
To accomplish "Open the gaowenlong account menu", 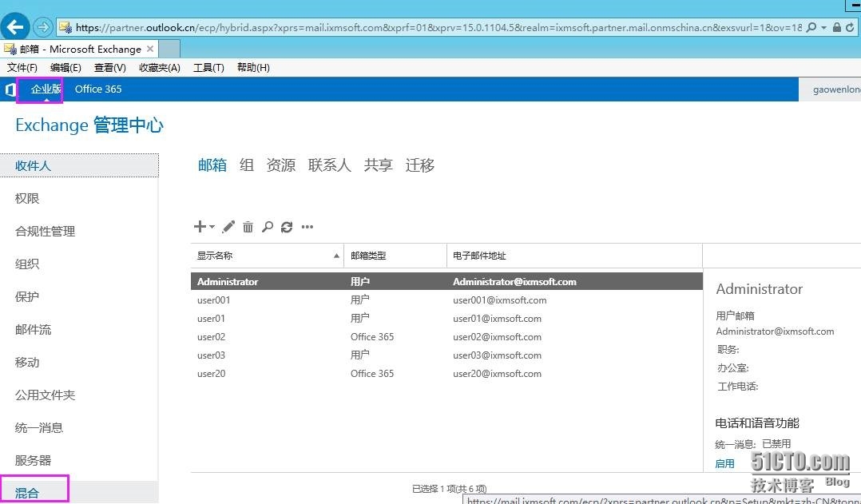I will click(836, 89).
